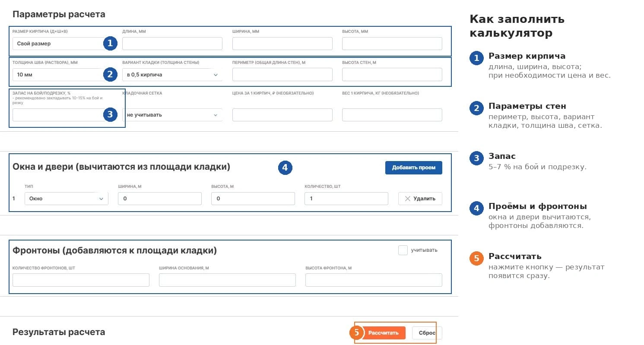Image resolution: width=644 pixels, height=345 pixels.
Task: Click the opening quantity field showing 1
Action: coord(346,199)
